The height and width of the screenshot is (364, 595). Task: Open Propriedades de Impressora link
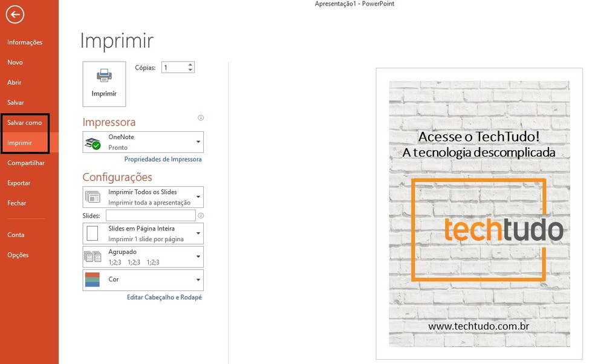[x=163, y=160]
